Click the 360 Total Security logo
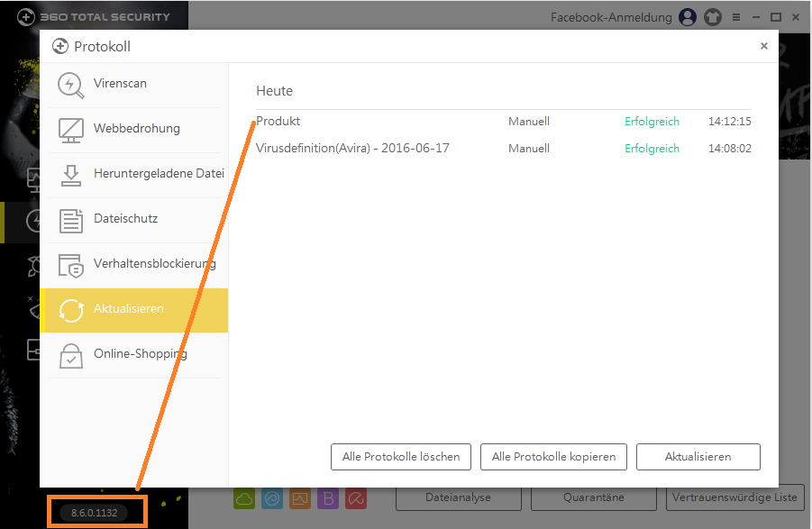This screenshot has height=529, width=812. click(x=93, y=17)
